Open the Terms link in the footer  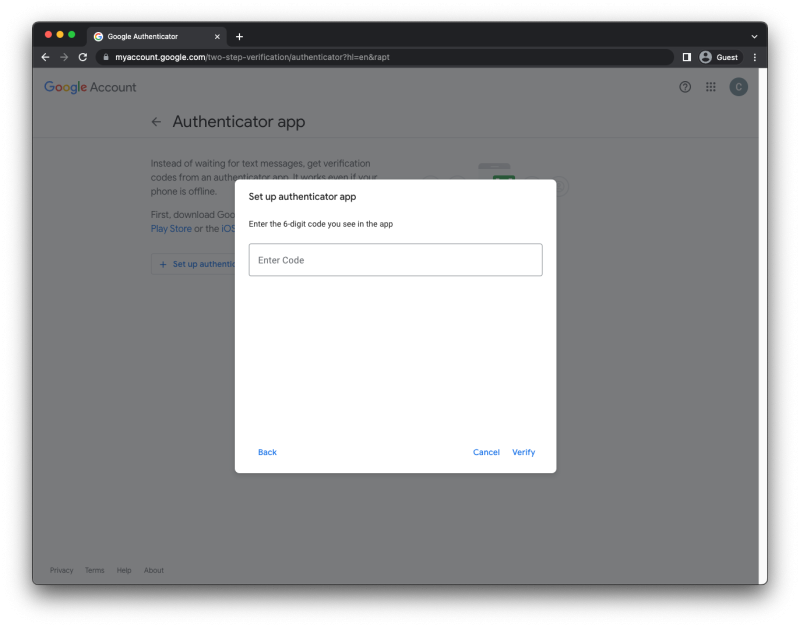coord(94,570)
